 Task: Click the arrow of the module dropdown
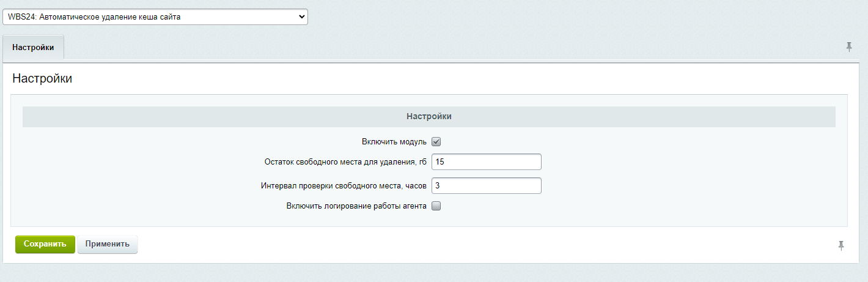(x=301, y=17)
